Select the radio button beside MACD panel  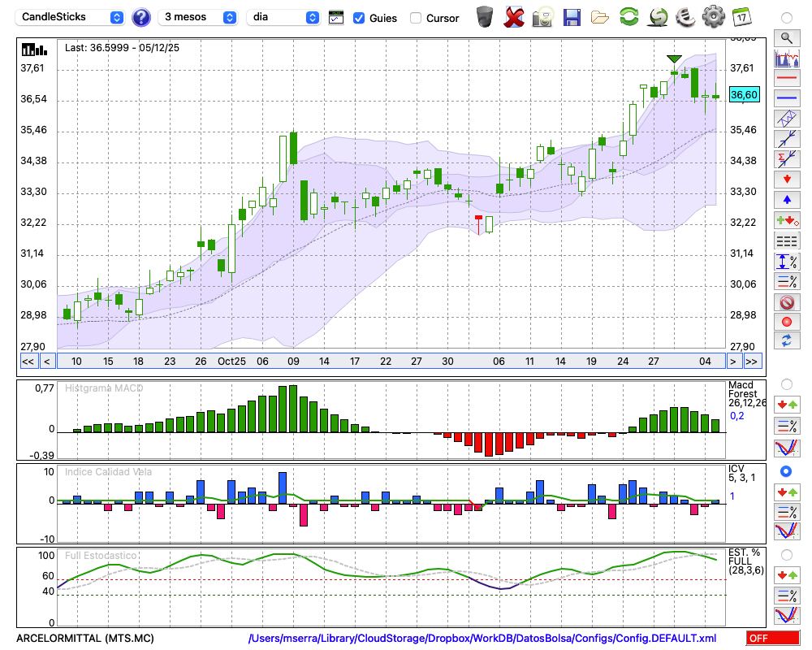pos(786,383)
